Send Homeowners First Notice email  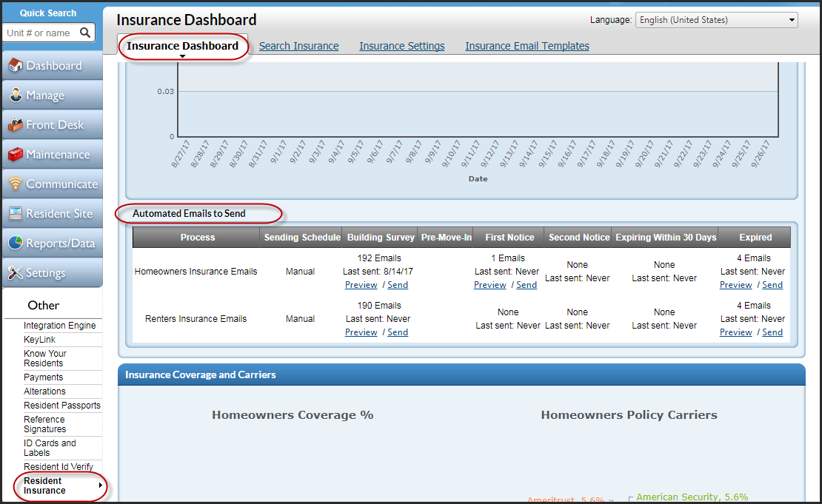(x=527, y=285)
